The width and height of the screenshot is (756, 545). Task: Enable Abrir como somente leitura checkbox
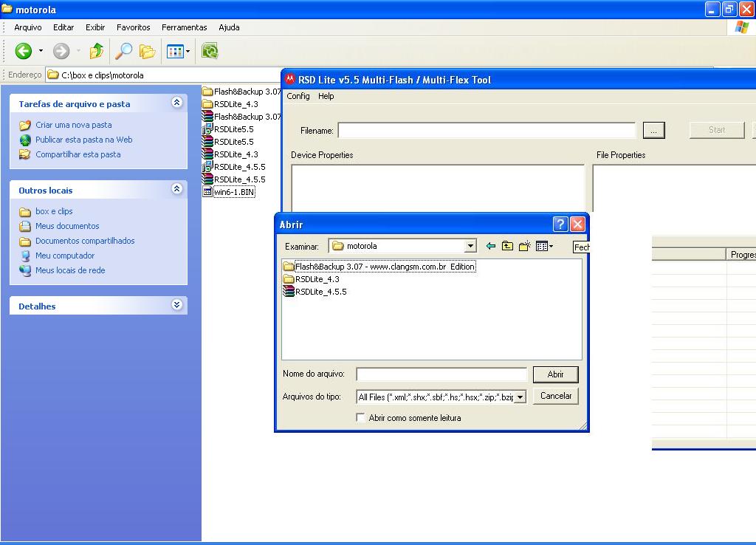pyautogui.click(x=360, y=418)
